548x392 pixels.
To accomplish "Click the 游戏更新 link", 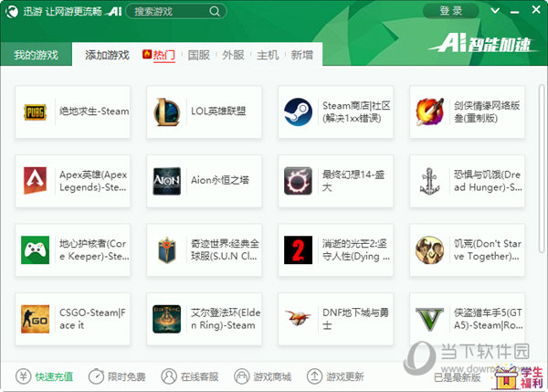I will [x=345, y=376].
